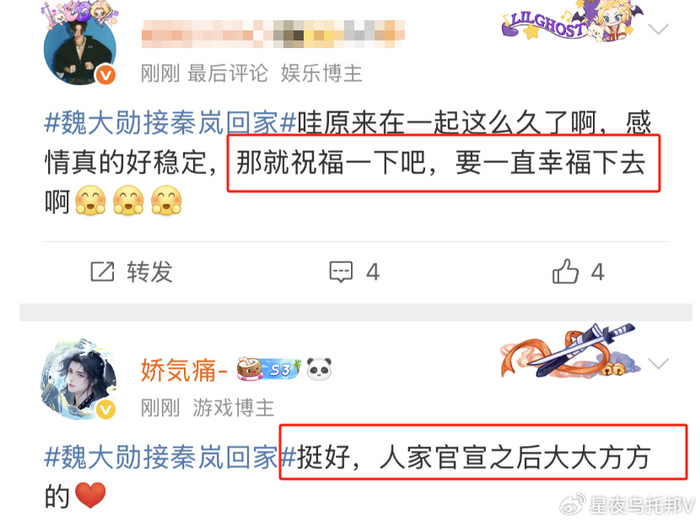Expand the chevron menu on the 娇気痛- post
Screen dimensions: 700x522
pyautogui.click(x=658, y=364)
